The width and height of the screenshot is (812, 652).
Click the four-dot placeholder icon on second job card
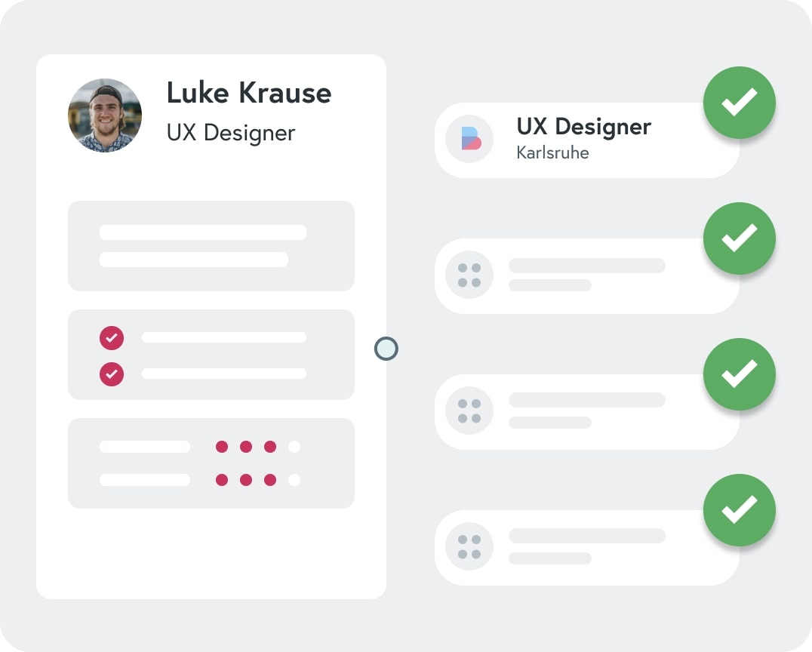coord(469,275)
